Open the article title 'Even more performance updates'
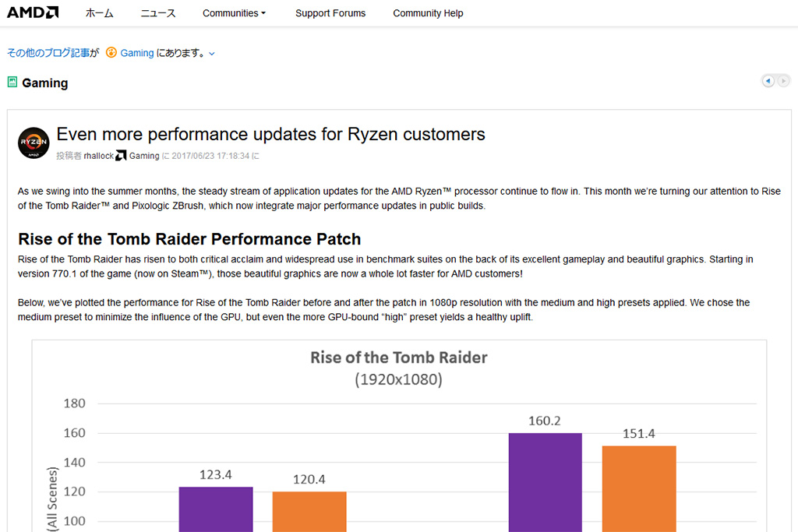The image size is (798, 532). coord(270,134)
